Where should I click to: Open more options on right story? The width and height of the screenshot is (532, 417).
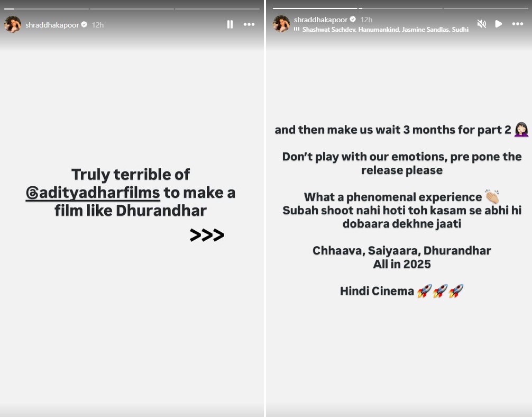(518, 24)
